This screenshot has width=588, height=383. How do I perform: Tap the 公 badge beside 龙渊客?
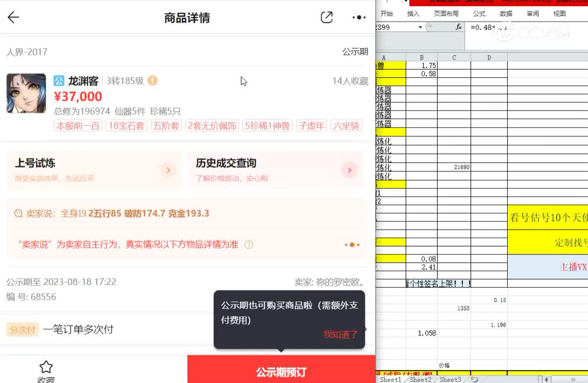[x=59, y=81]
